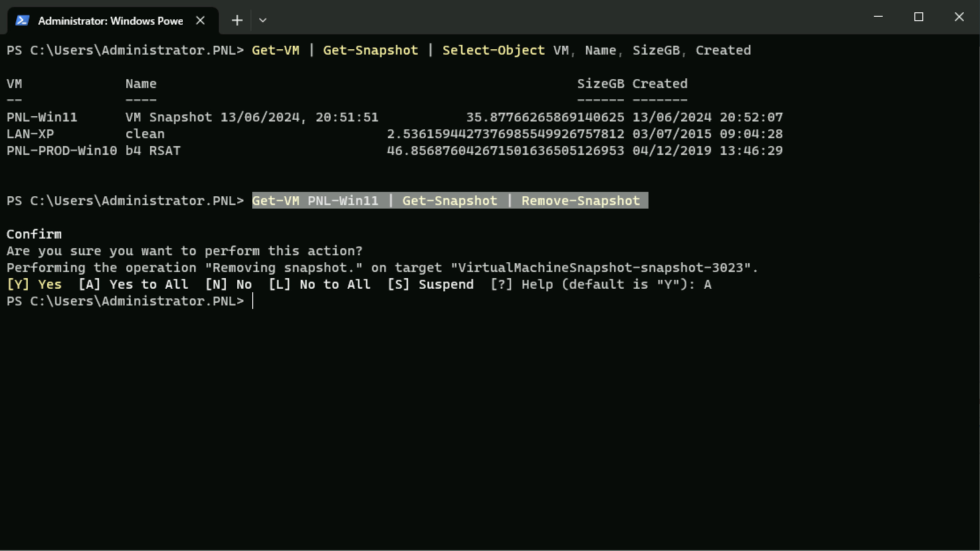The width and height of the screenshot is (980, 551).
Task: Click the [S] Suspend option text
Action: [x=431, y=284]
